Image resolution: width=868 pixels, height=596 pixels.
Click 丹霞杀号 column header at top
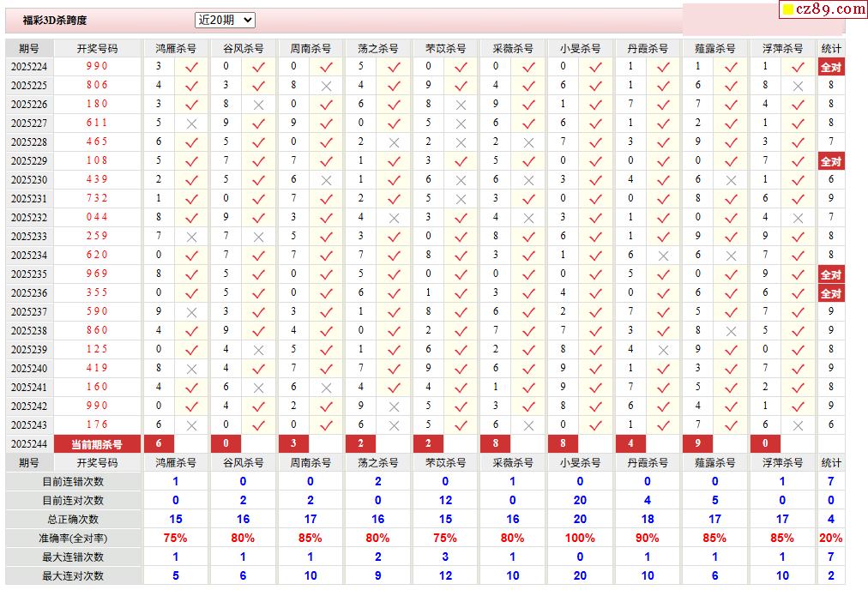pyautogui.click(x=648, y=49)
